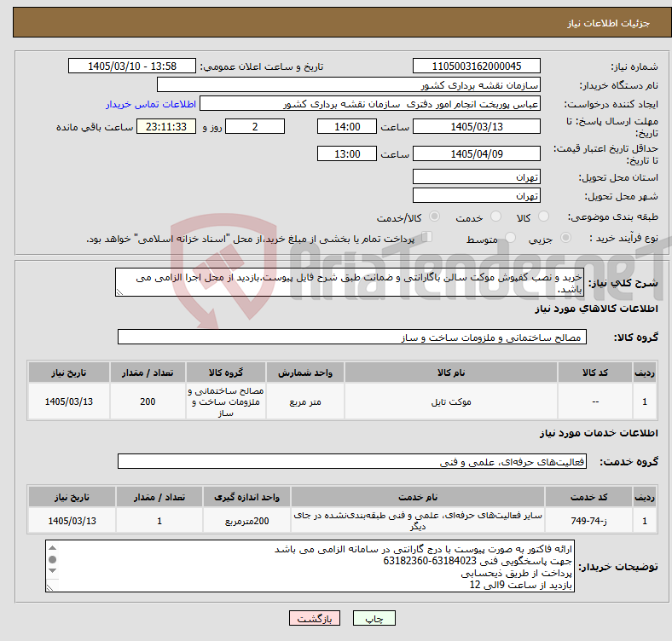Click the نام کالا column header

pos(451,372)
